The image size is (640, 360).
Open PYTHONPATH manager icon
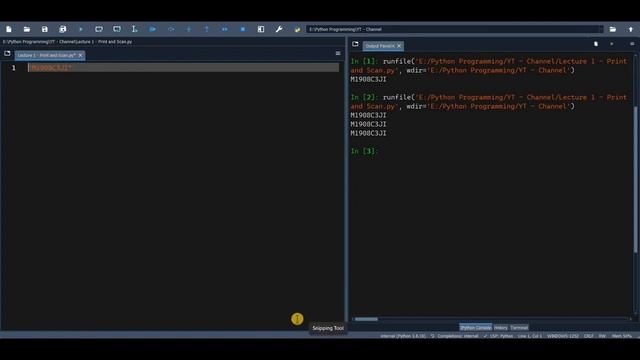coord(297,29)
